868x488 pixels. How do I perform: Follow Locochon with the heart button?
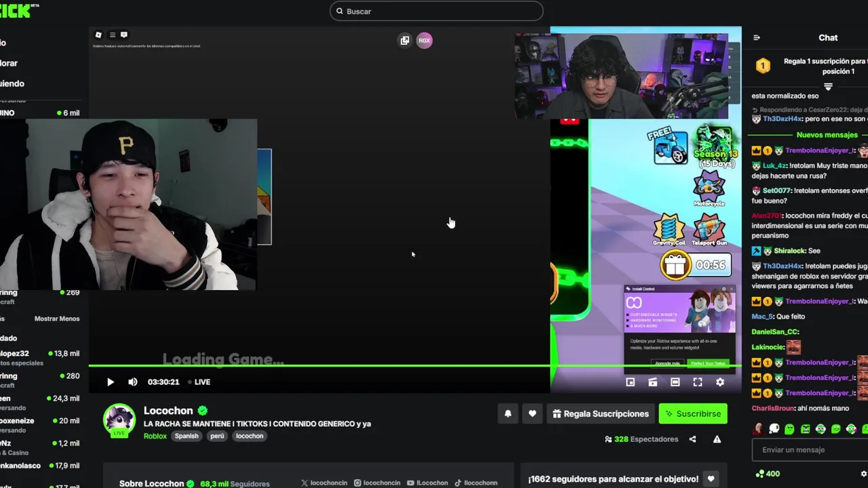tap(532, 413)
